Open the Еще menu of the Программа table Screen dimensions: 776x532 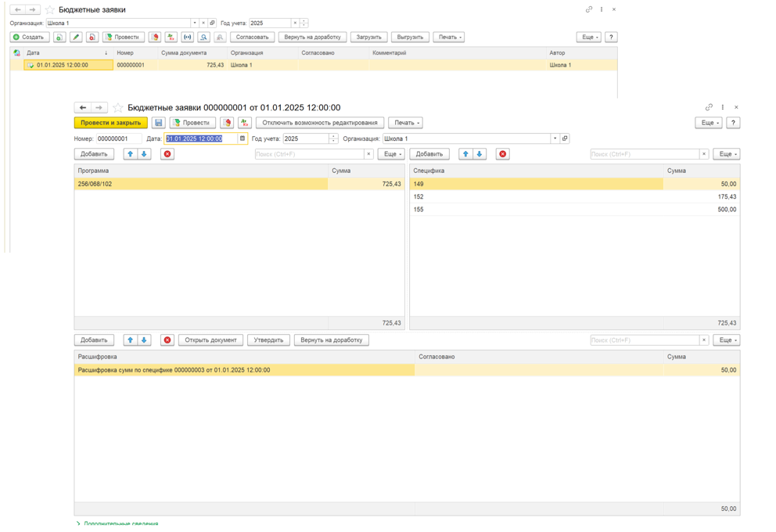pos(391,154)
